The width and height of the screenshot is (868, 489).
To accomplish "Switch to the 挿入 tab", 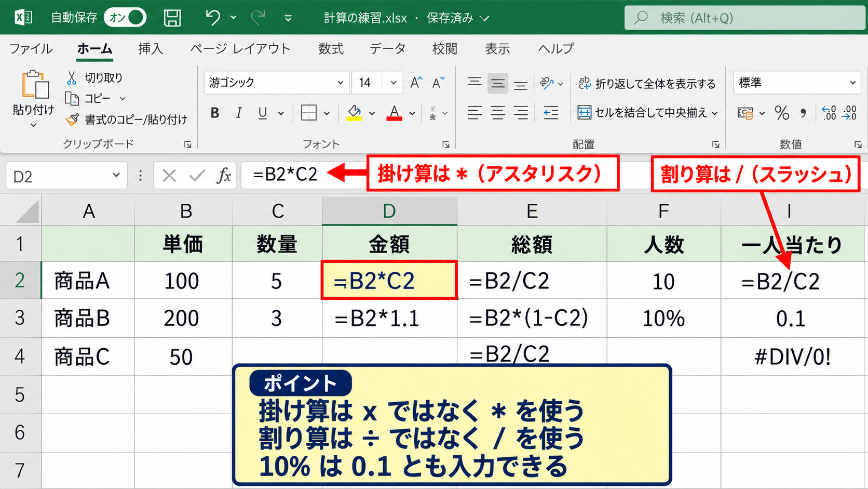I will (151, 49).
